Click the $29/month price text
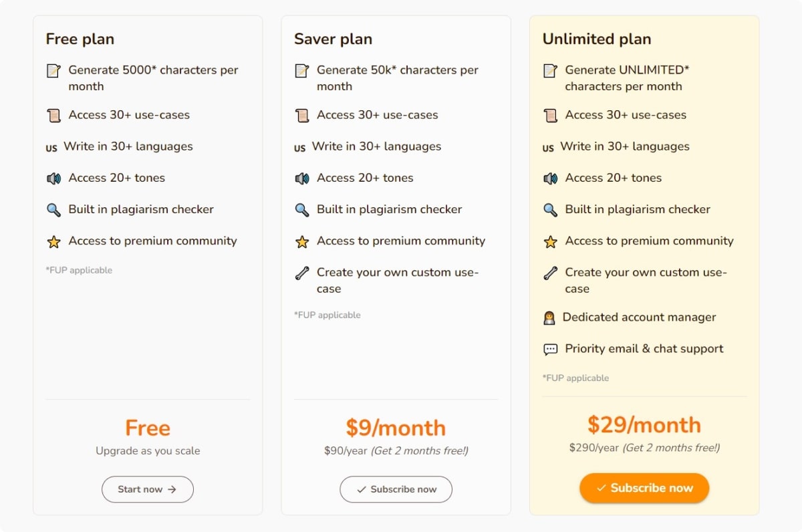The image size is (802, 532). pyautogui.click(x=644, y=424)
